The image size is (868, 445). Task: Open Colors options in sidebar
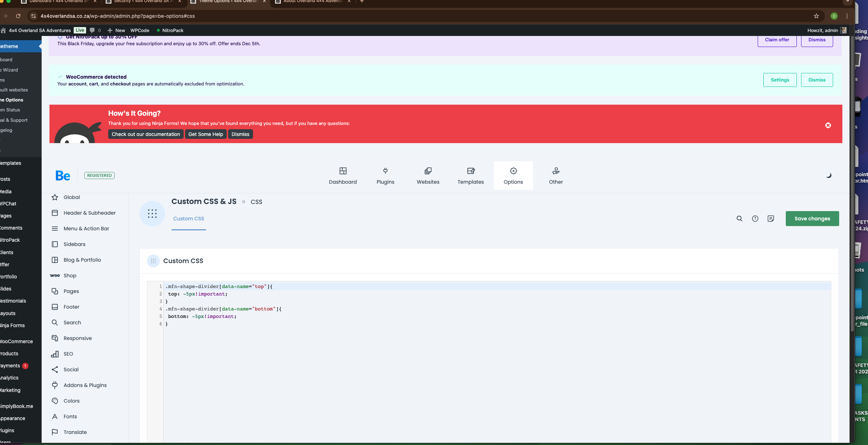71,401
